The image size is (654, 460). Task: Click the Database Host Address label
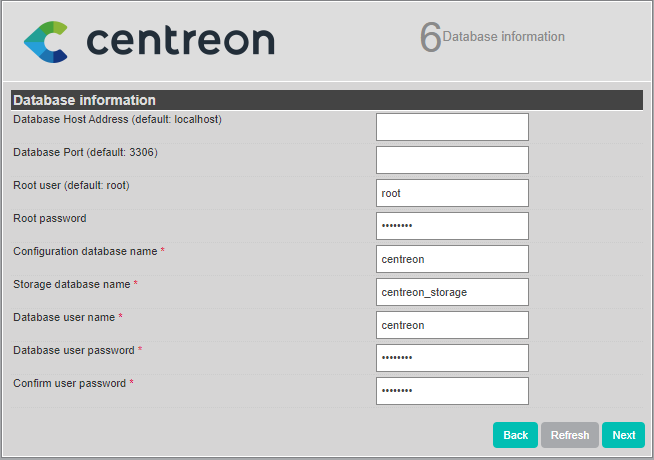coord(117,120)
